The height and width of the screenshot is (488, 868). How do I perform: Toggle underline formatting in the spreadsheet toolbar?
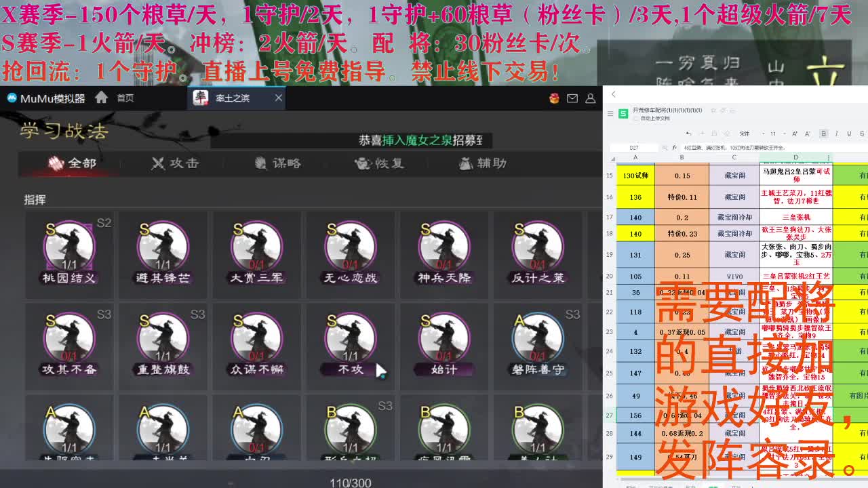point(848,133)
